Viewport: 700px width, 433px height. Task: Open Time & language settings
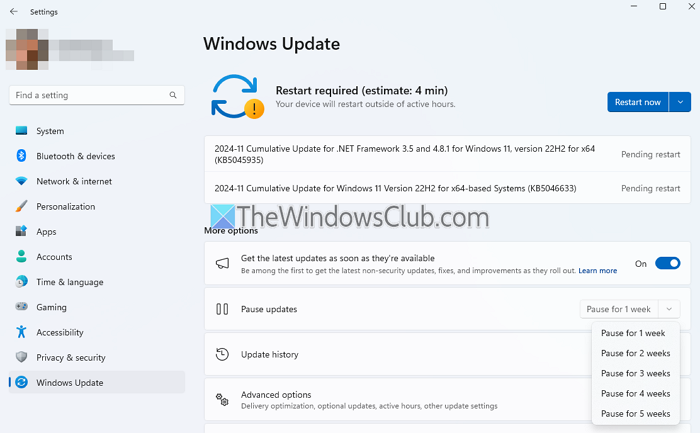96,282
